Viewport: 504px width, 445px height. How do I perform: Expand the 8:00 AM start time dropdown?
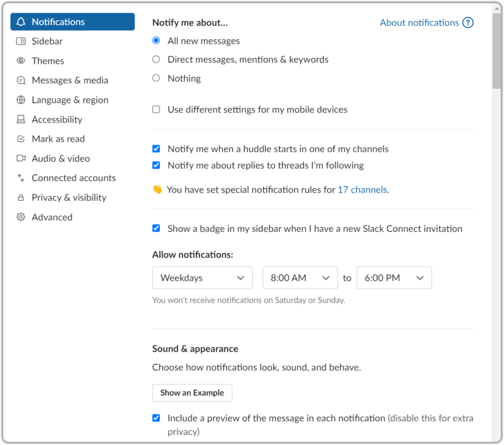point(300,278)
